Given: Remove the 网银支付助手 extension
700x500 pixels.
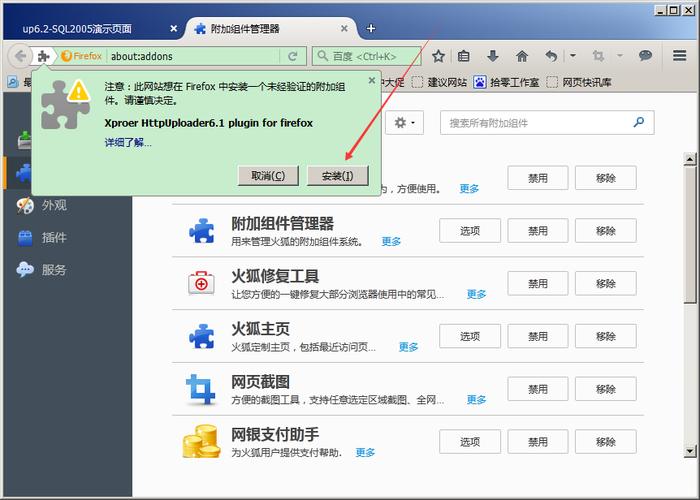Looking at the screenshot, I should click(x=605, y=441).
